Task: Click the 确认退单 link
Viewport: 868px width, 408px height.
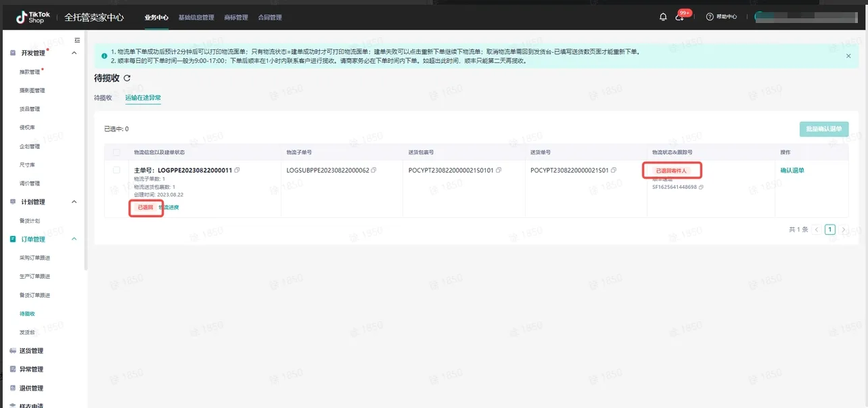Action: 792,171
